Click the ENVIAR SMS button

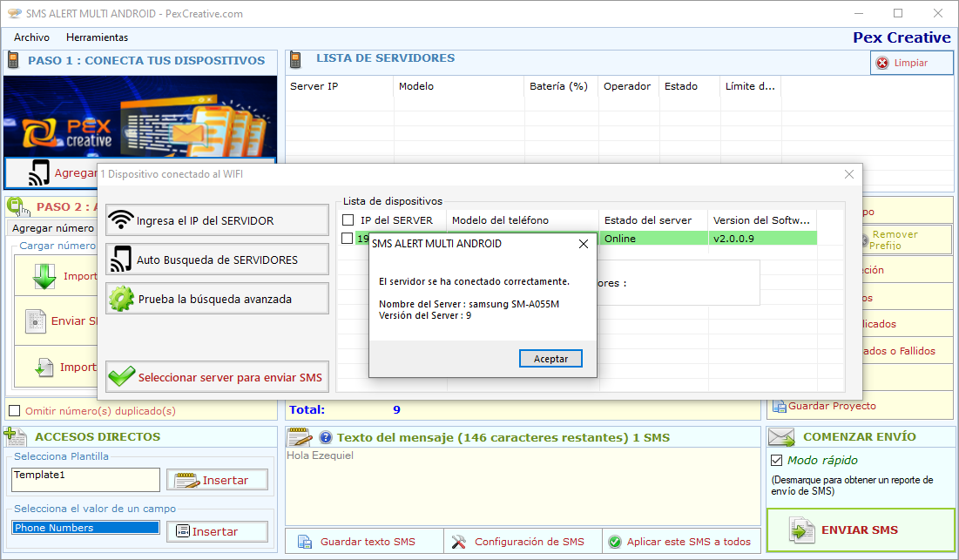[x=861, y=530]
